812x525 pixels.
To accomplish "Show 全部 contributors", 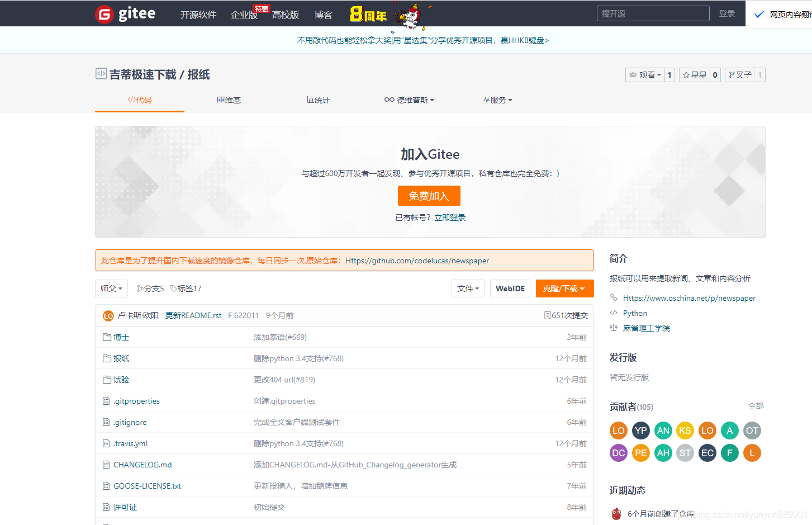I will [x=756, y=406].
